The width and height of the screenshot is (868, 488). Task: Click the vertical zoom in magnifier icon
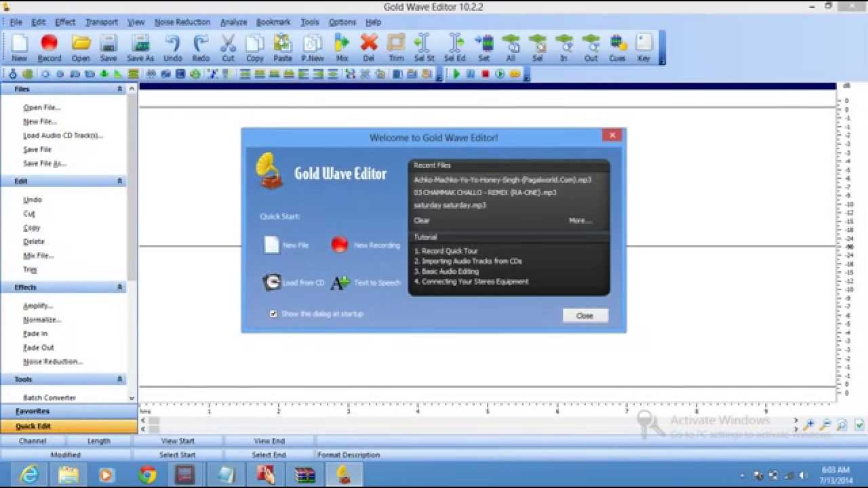(x=808, y=426)
